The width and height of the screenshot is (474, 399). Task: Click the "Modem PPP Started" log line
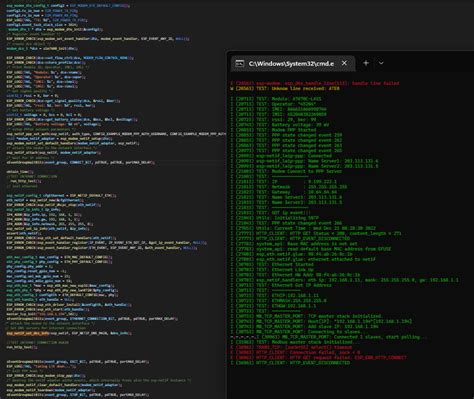(273, 130)
